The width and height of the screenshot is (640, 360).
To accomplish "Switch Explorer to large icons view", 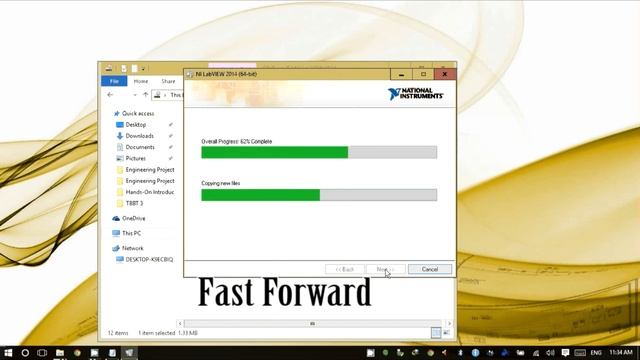I will pyautogui.click(x=447, y=333).
